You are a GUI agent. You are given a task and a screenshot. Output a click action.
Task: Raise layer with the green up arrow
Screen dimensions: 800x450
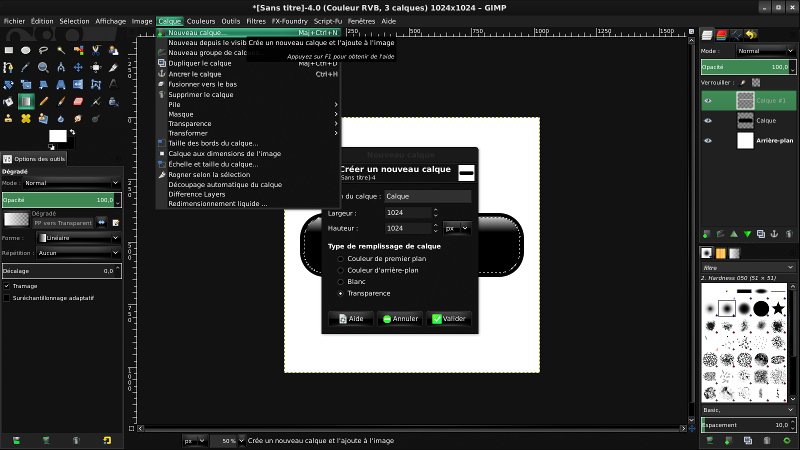click(x=734, y=234)
